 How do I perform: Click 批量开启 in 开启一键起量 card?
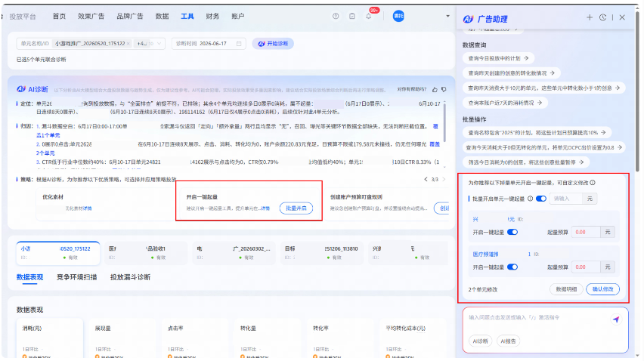click(296, 208)
